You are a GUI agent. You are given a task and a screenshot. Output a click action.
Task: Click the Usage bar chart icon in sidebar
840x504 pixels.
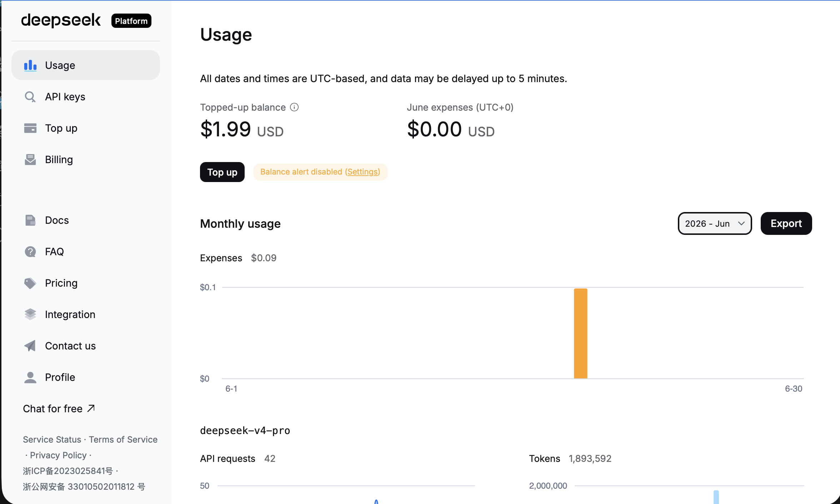pos(30,65)
